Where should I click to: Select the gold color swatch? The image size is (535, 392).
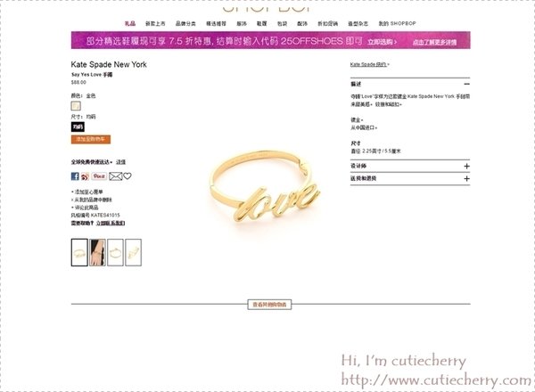pyautogui.click(x=76, y=106)
